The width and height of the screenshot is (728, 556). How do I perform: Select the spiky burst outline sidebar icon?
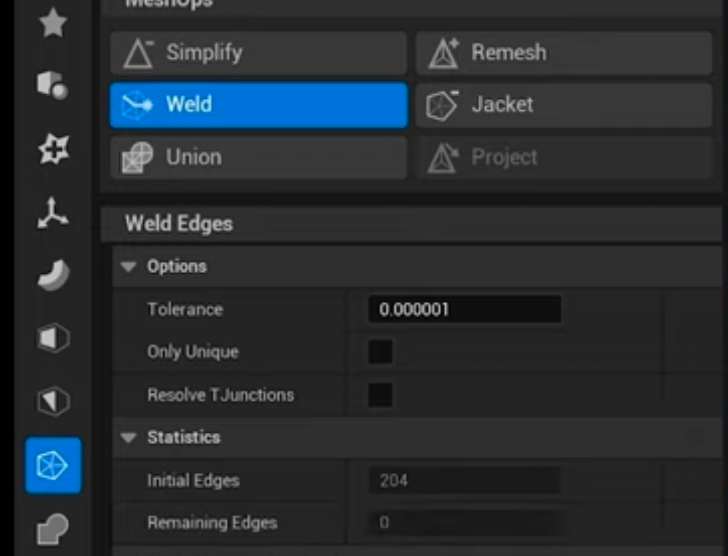point(52,150)
